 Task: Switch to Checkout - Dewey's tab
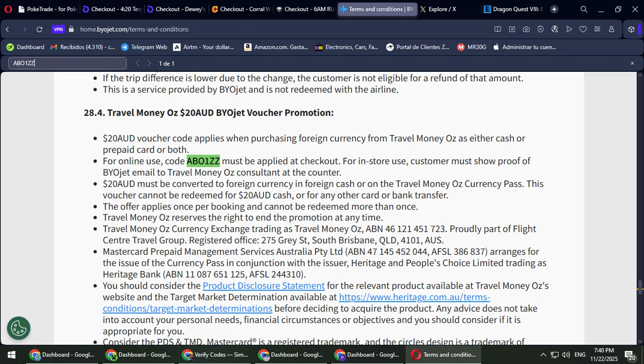[176, 9]
